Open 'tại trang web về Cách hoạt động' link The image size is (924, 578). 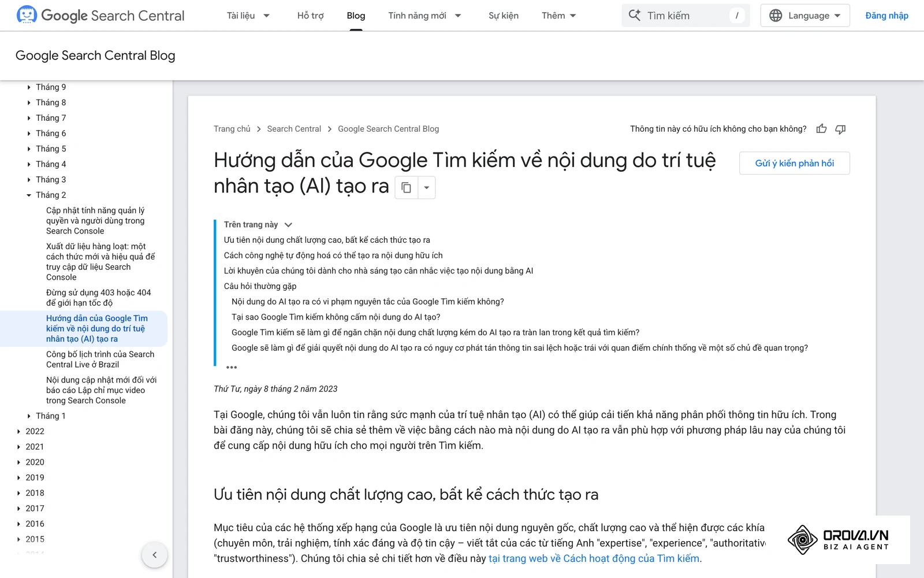click(x=594, y=559)
